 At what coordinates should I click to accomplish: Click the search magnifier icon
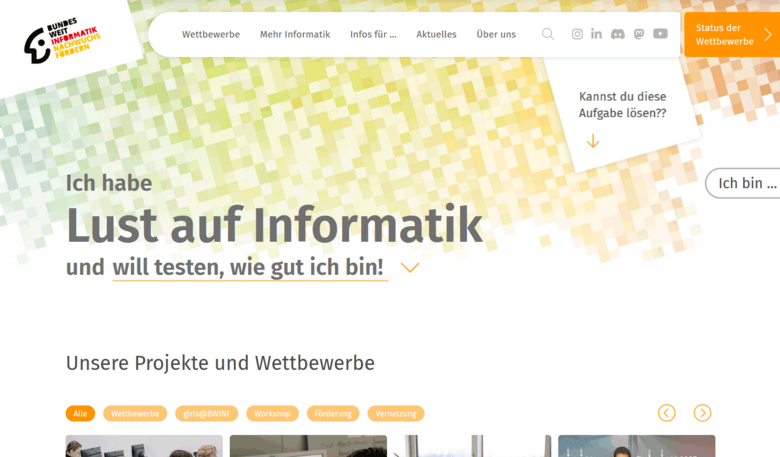click(548, 34)
